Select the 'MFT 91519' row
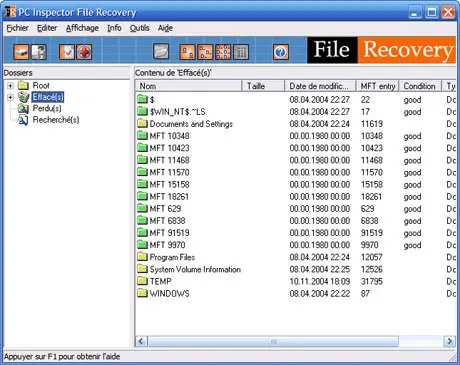Screen dimensions: 460x365 pyautogui.click(x=296, y=233)
